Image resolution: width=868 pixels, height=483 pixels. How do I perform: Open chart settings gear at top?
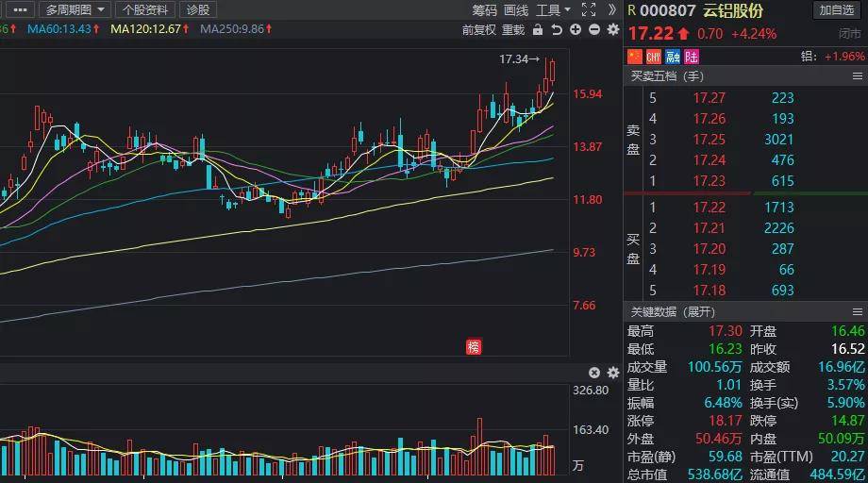coord(613,29)
